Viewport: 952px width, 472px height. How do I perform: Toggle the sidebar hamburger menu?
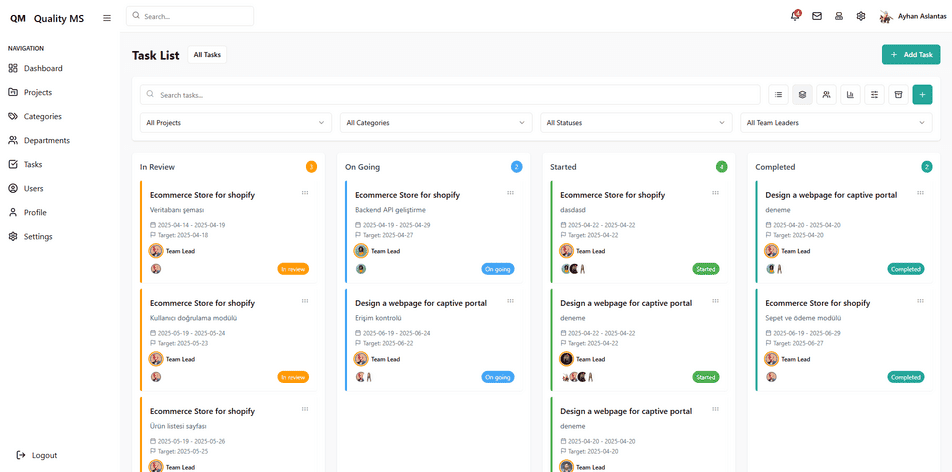coord(107,18)
